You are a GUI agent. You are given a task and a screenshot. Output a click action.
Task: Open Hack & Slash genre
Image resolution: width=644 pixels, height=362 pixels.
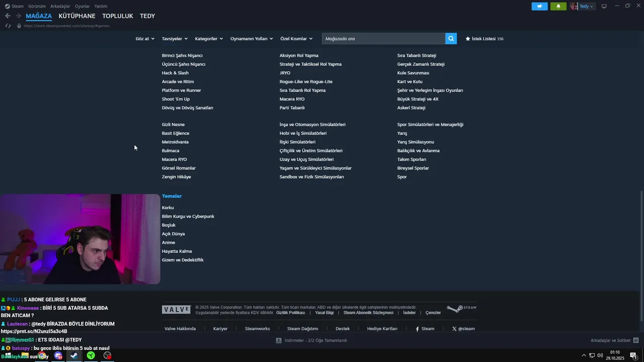pyautogui.click(x=175, y=73)
